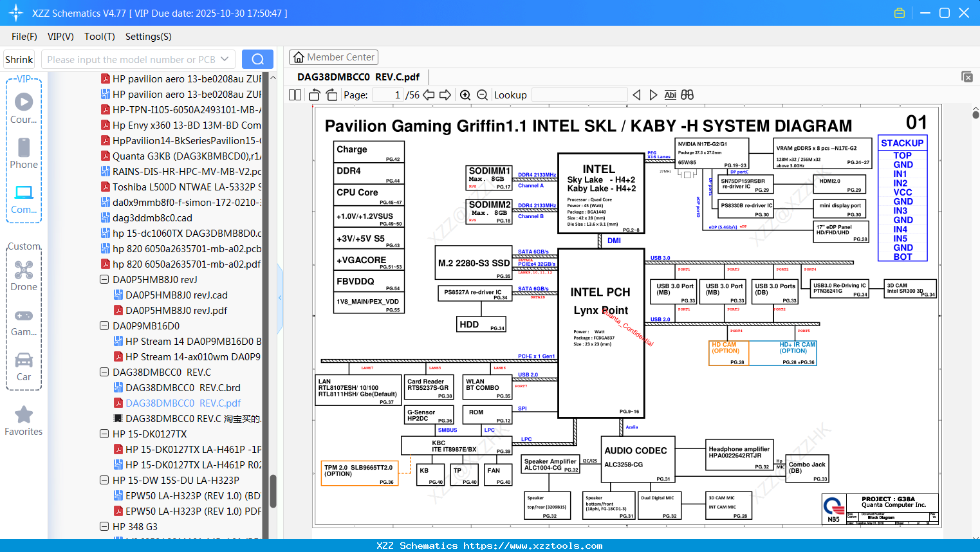
Task: Click the briefcase icon in title bar
Action: (x=900, y=13)
